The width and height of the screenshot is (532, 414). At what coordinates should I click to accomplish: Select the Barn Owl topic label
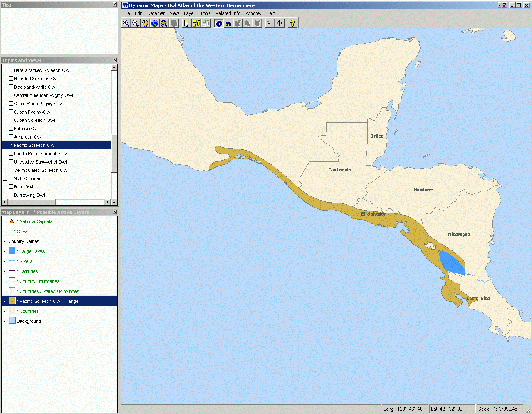point(23,187)
